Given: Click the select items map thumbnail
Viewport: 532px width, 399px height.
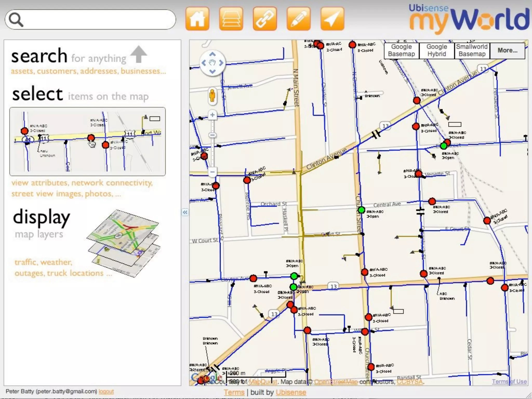Looking at the screenshot, I should click(x=88, y=142).
